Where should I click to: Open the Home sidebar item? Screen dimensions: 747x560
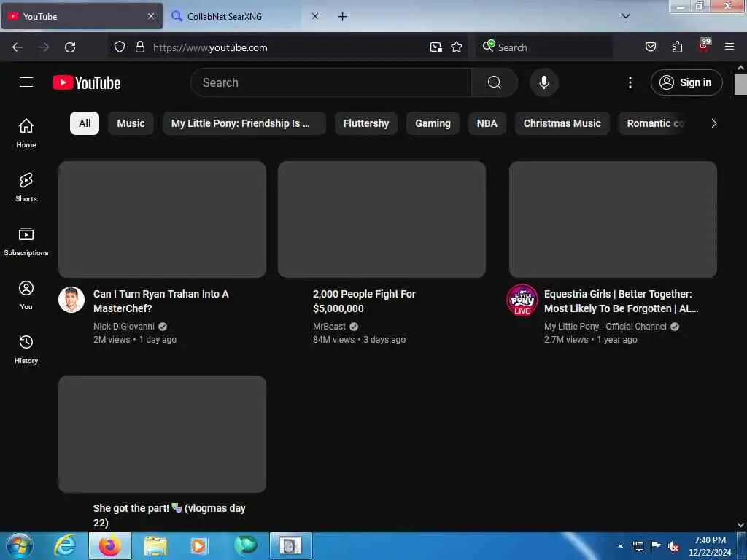[x=26, y=133]
